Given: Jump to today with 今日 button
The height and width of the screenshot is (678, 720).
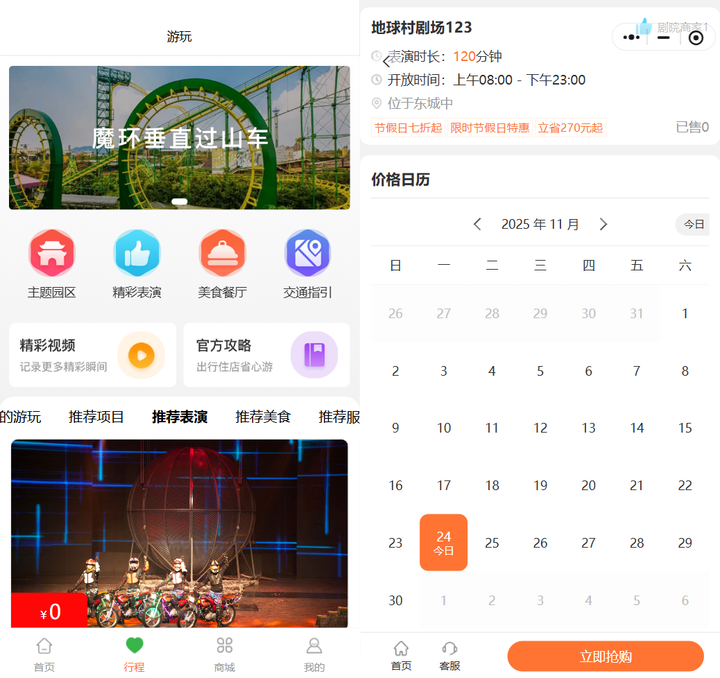Looking at the screenshot, I should pos(694,224).
